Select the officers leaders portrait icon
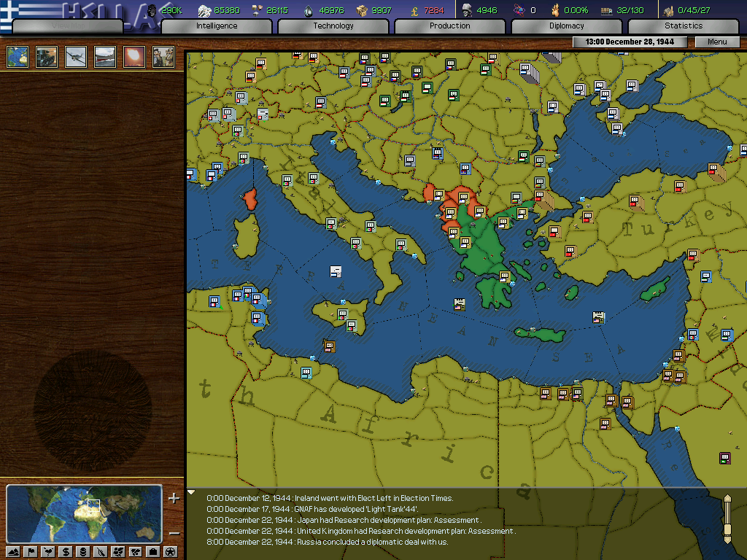This screenshot has width=747, height=560. pyautogui.click(x=163, y=57)
